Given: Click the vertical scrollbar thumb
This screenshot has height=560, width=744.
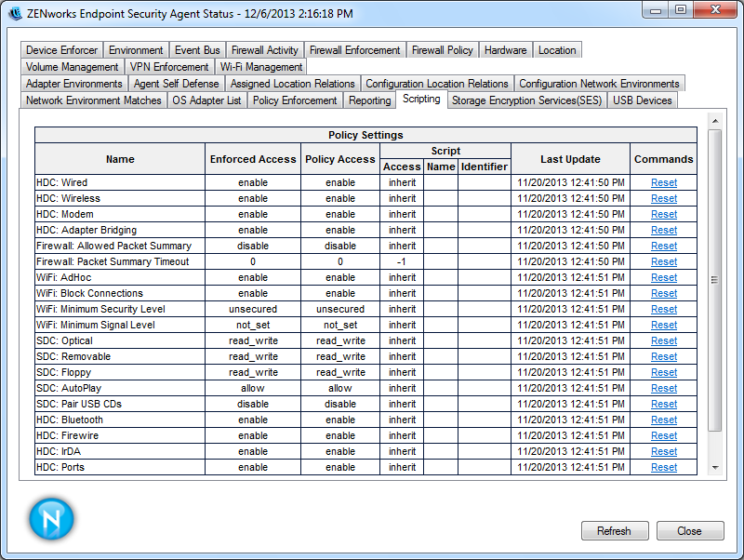Looking at the screenshot, I should [x=715, y=280].
